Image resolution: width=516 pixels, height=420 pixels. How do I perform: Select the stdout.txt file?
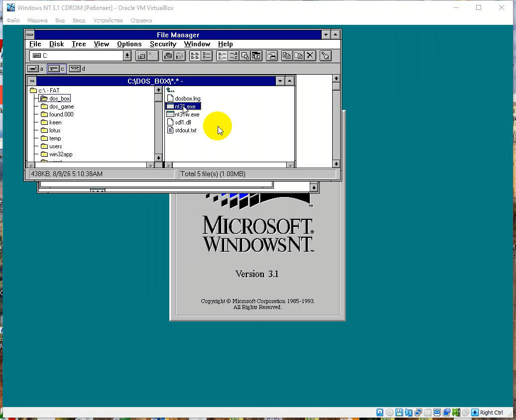[182, 130]
